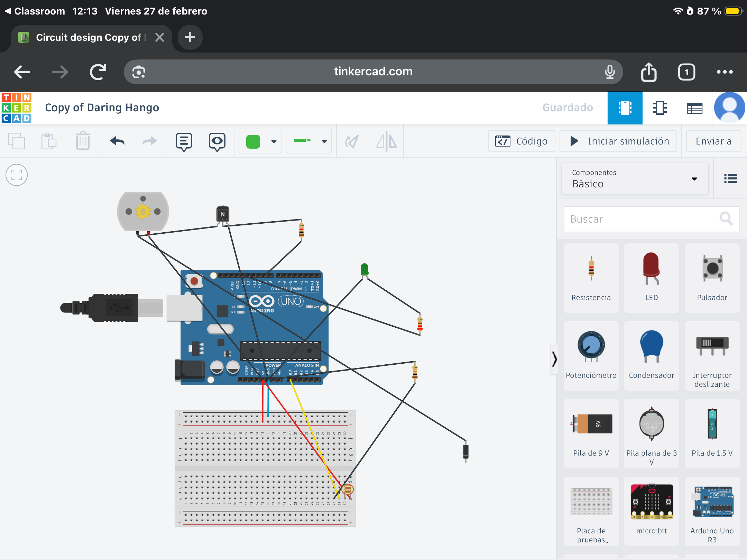Click the undo arrow icon
This screenshot has width=747, height=560.
pos(117,141)
